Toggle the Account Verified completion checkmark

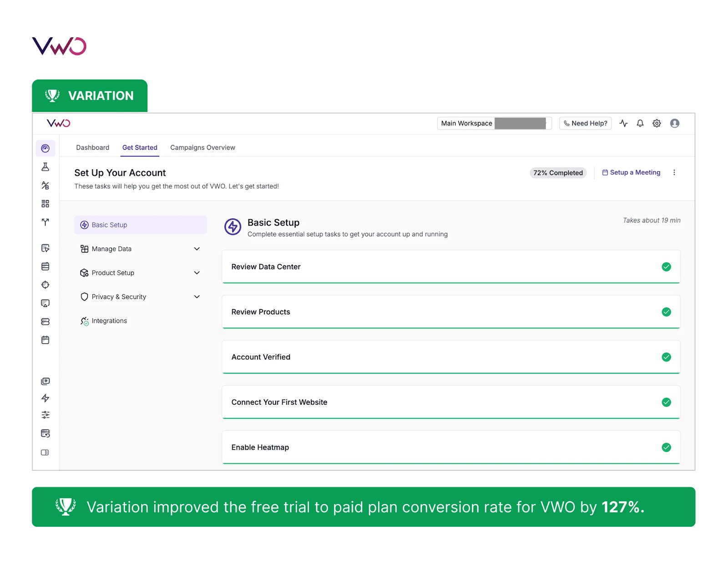(666, 357)
